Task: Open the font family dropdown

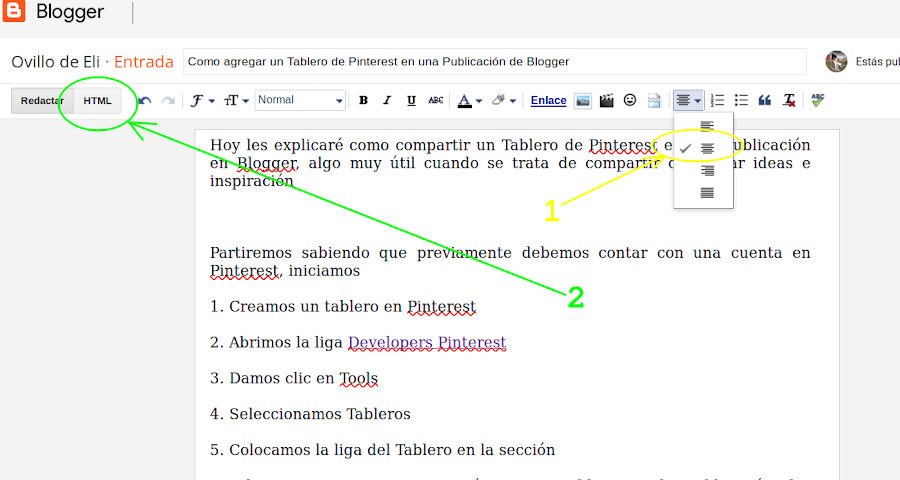Action: click(x=202, y=101)
